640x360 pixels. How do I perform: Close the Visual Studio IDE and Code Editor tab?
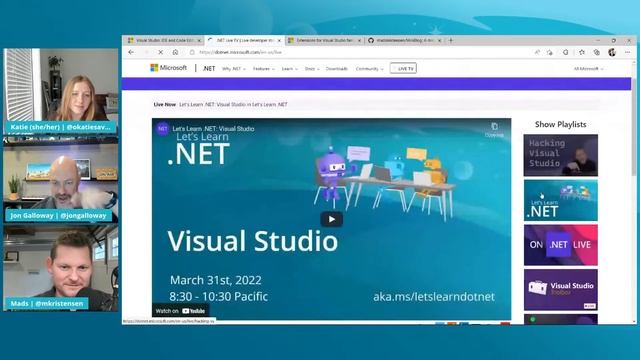(199, 40)
